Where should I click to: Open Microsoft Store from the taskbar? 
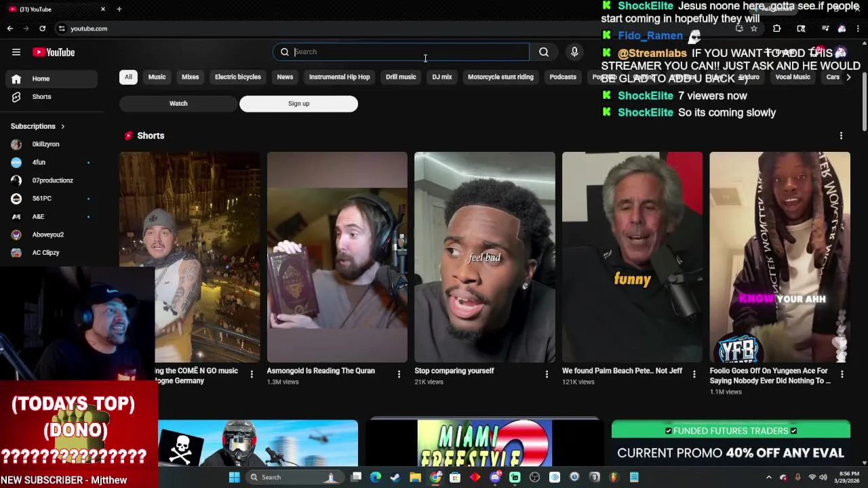(x=455, y=477)
